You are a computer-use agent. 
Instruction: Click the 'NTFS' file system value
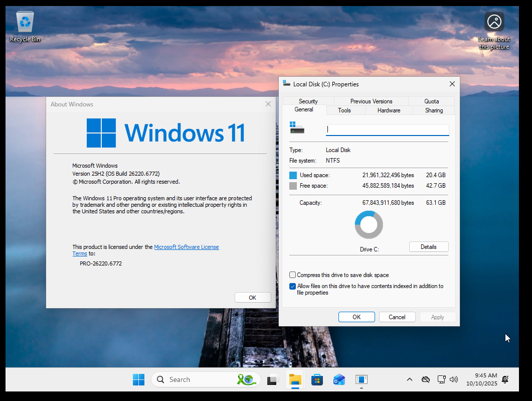333,161
